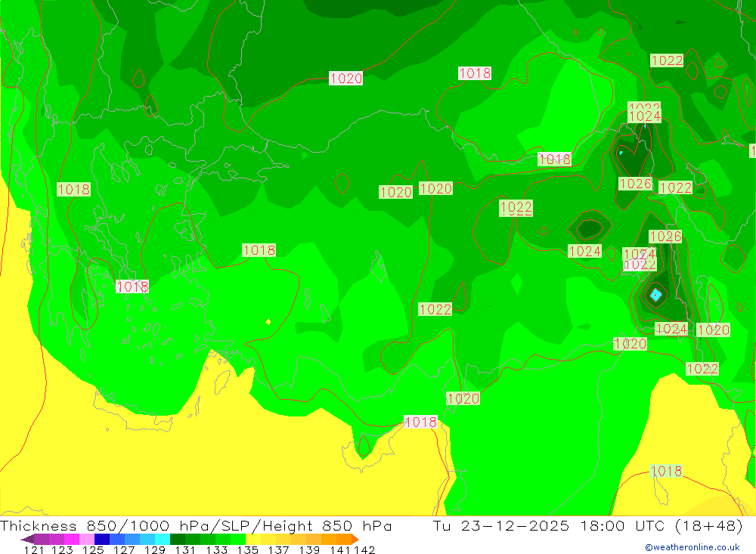
Task: Click the legend value 127
Action: [124, 549]
